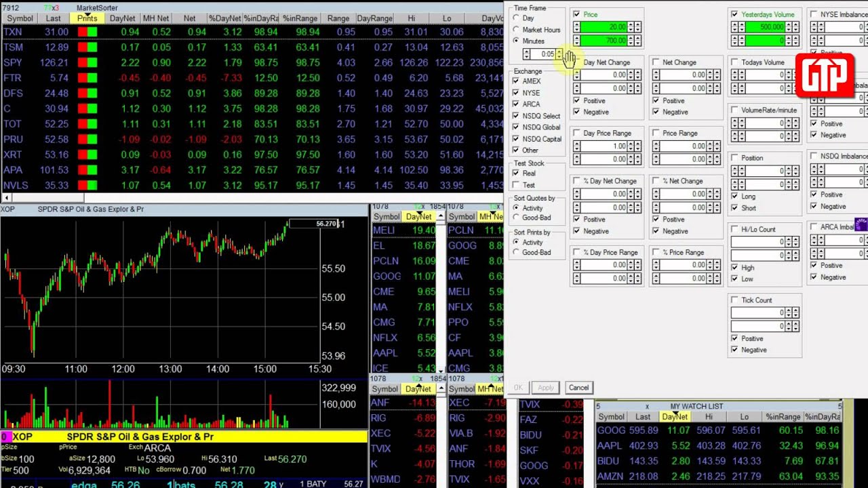Select the SPY symbol in MarketSorter
868x488 pixels.
coord(12,63)
